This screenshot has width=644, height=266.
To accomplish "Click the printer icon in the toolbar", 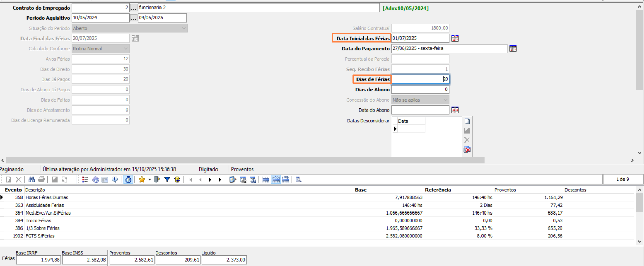I will coord(42,180).
